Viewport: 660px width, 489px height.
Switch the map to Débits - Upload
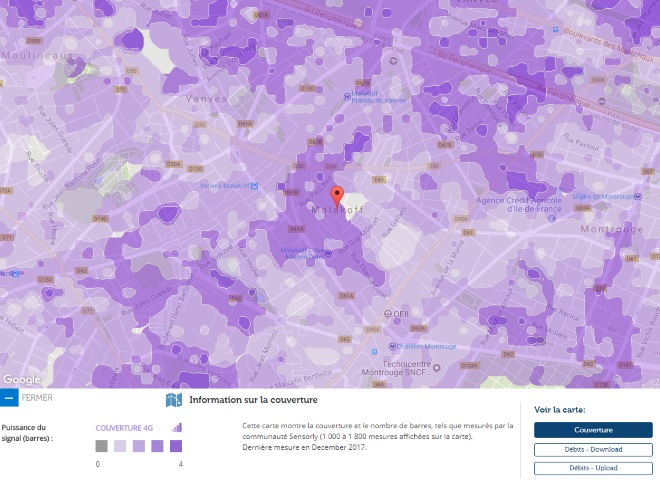[593, 468]
